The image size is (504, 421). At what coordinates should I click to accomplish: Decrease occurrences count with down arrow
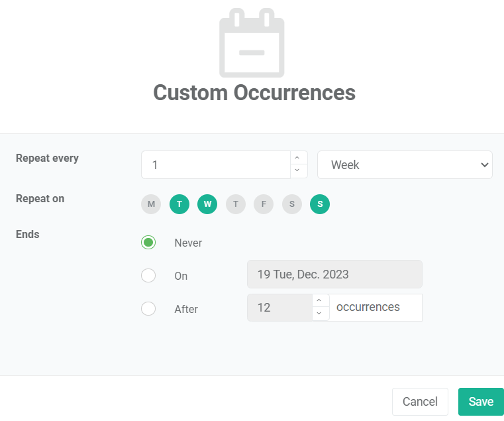[321, 314]
